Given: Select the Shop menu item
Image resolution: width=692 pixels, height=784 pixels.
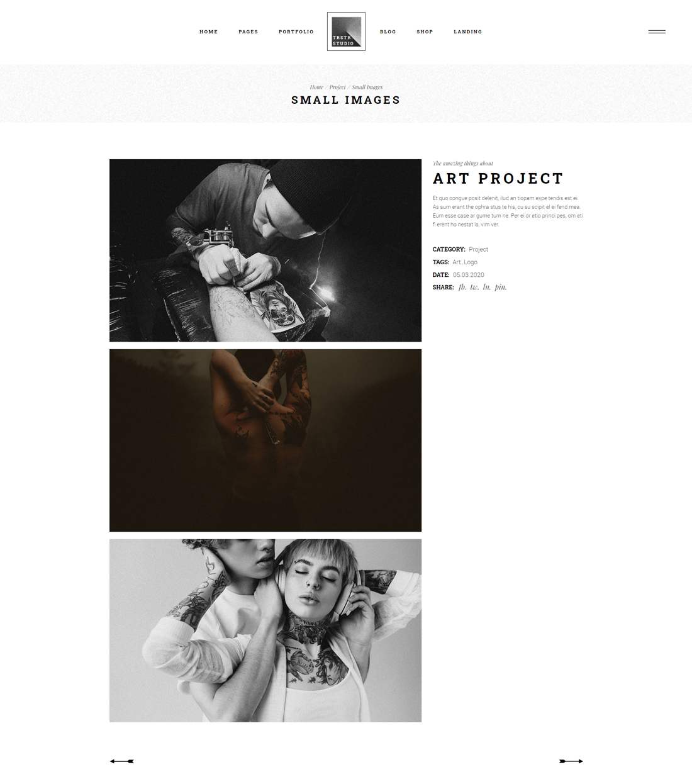Looking at the screenshot, I should (425, 31).
